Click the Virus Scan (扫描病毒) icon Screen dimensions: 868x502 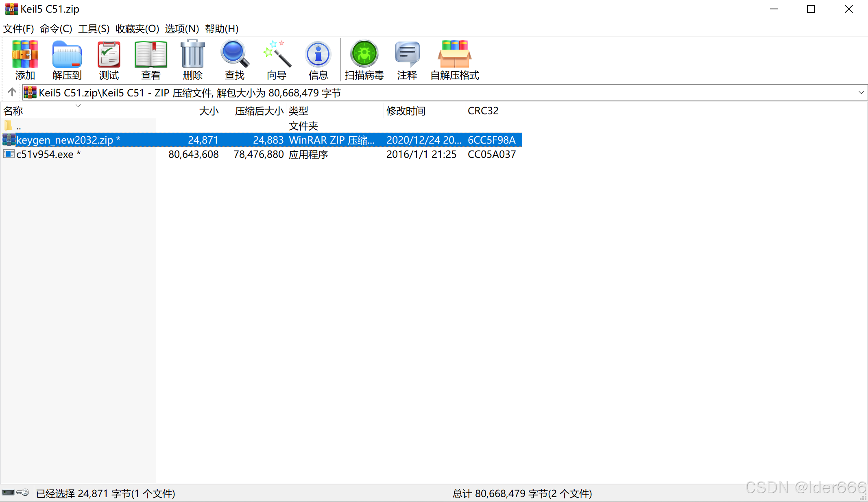click(x=364, y=59)
